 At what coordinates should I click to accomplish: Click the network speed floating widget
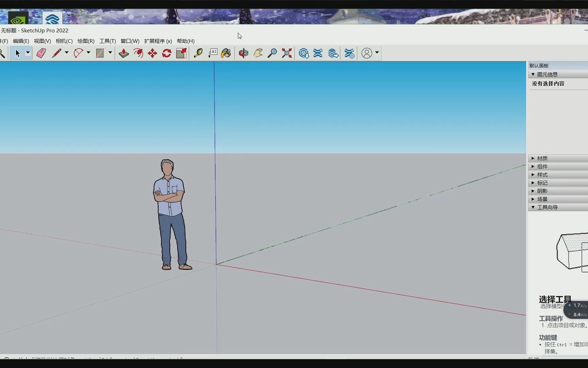(x=576, y=310)
